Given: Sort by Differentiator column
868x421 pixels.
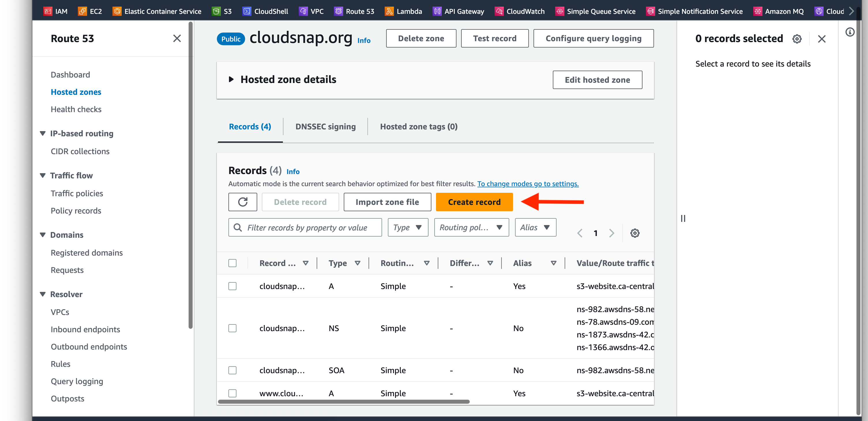Looking at the screenshot, I should click(x=490, y=263).
